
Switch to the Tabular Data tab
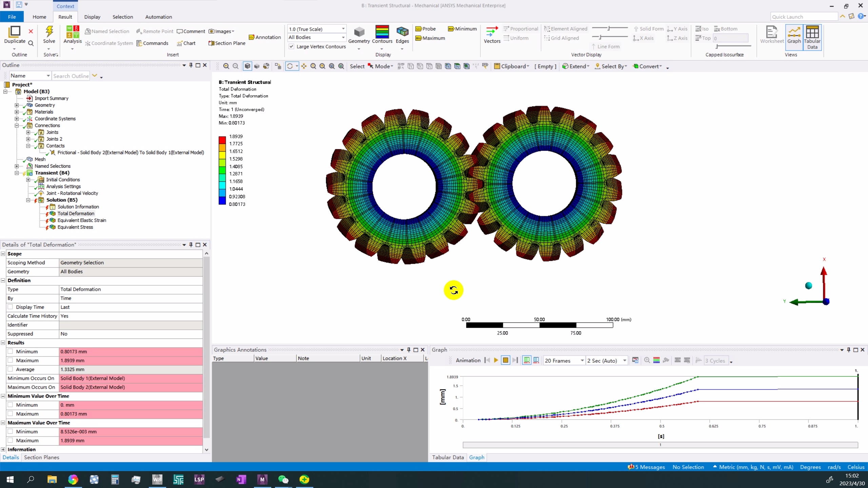tap(448, 457)
